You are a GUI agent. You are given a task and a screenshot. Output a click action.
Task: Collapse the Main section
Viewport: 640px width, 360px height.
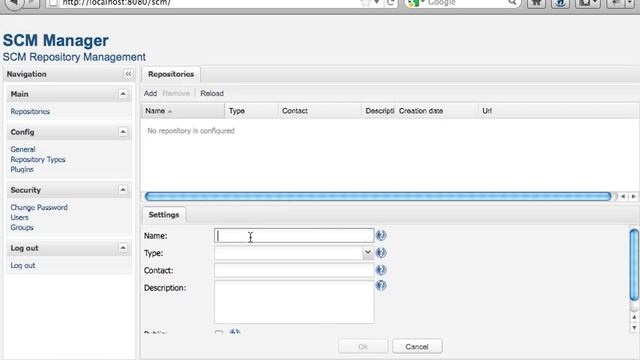click(x=123, y=94)
